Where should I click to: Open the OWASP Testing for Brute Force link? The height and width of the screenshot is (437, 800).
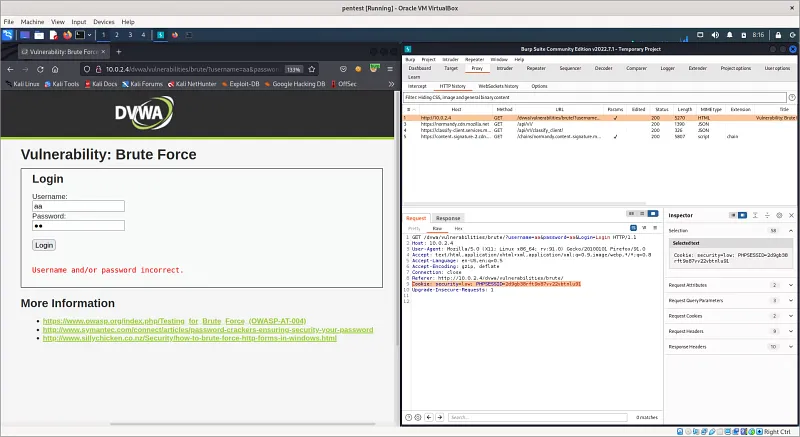(x=174, y=321)
